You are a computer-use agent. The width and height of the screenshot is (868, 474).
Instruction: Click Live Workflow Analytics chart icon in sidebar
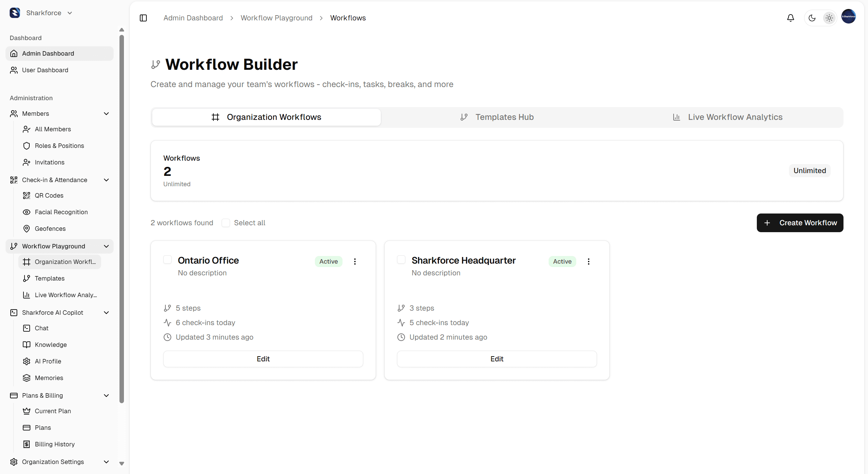(x=27, y=295)
